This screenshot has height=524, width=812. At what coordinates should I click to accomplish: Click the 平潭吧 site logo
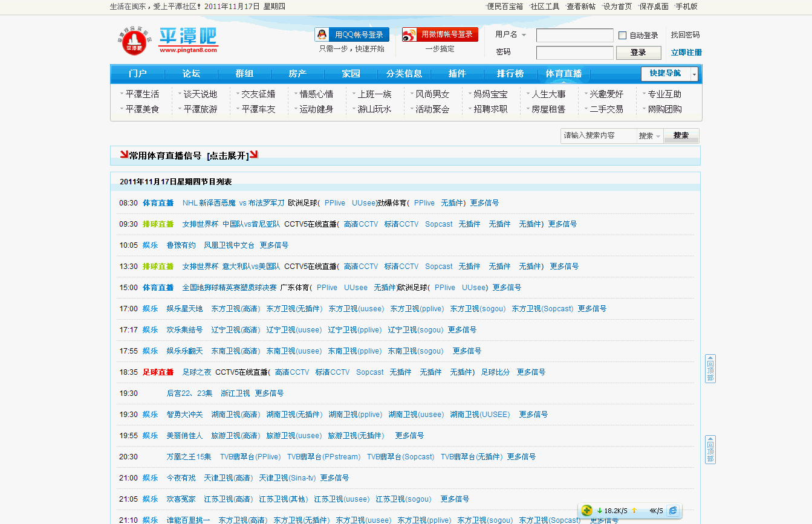tap(167, 40)
